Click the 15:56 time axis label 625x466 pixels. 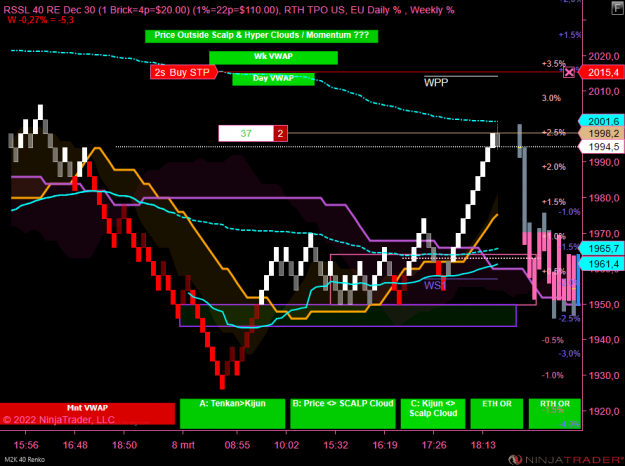point(26,445)
